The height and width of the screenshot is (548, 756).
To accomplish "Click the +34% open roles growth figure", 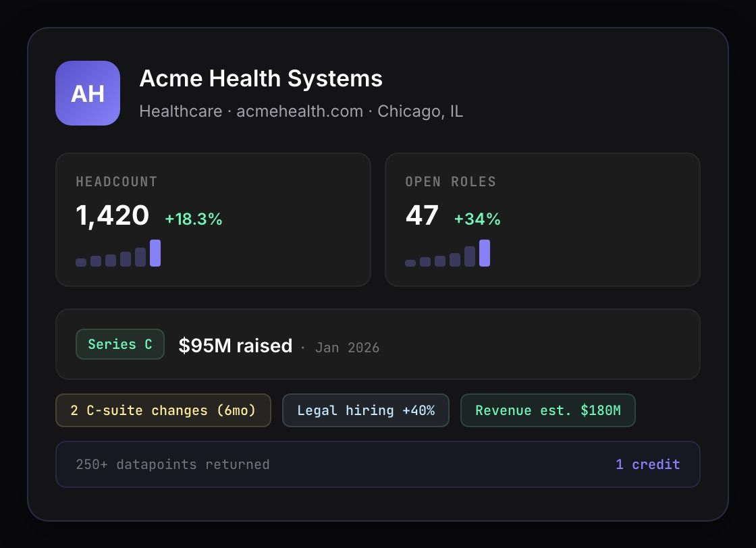I will pos(477,219).
